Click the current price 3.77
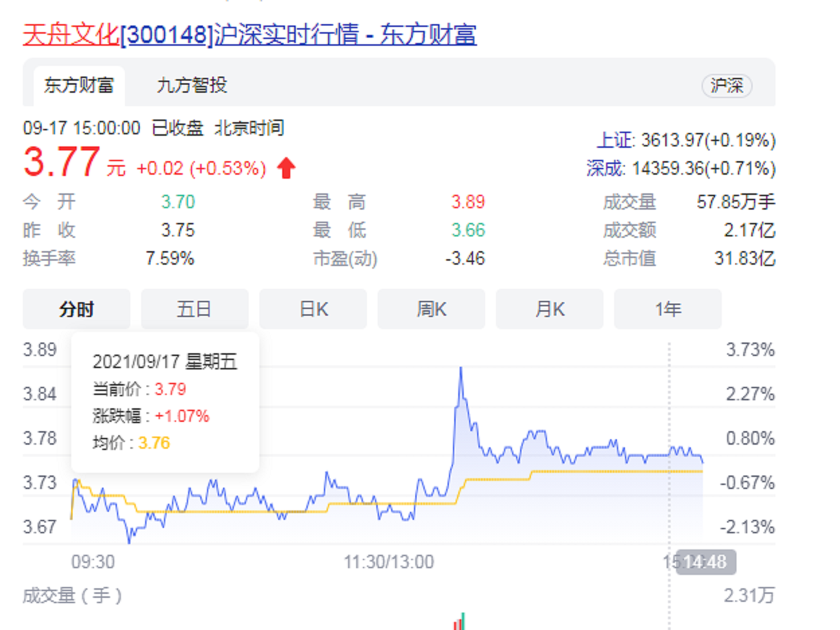This screenshot has width=840, height=630. tap(62, 163)
